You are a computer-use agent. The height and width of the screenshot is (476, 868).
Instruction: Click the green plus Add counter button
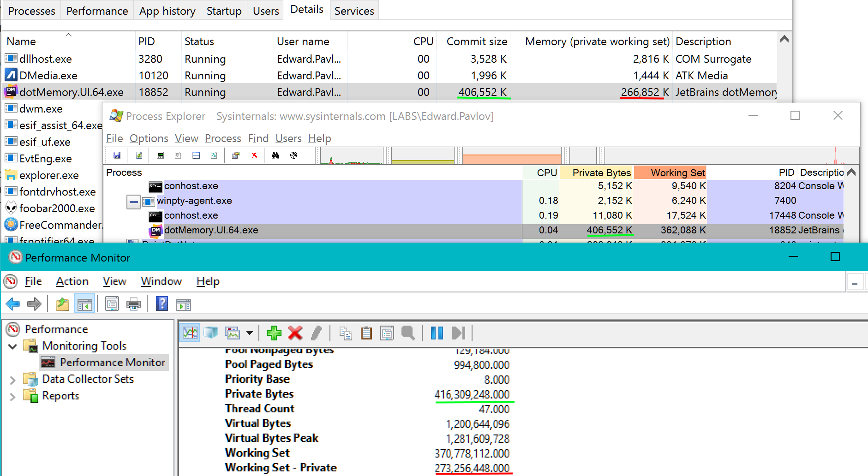[274, 333]
